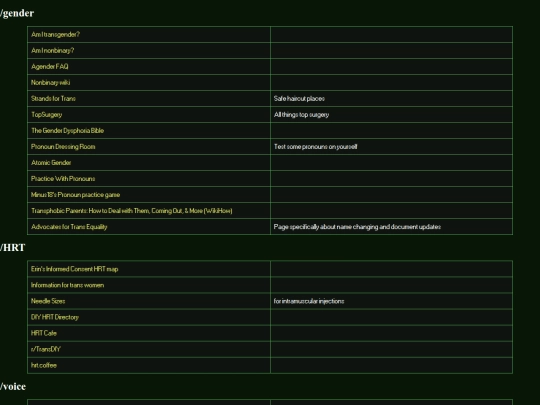The image size is (540, 405).
Task: Open the DIY HRT Directory link
Action: point(55,317)
